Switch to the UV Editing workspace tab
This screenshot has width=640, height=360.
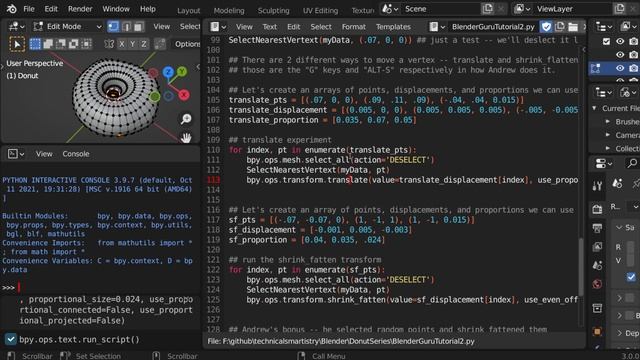pos(320,11)
